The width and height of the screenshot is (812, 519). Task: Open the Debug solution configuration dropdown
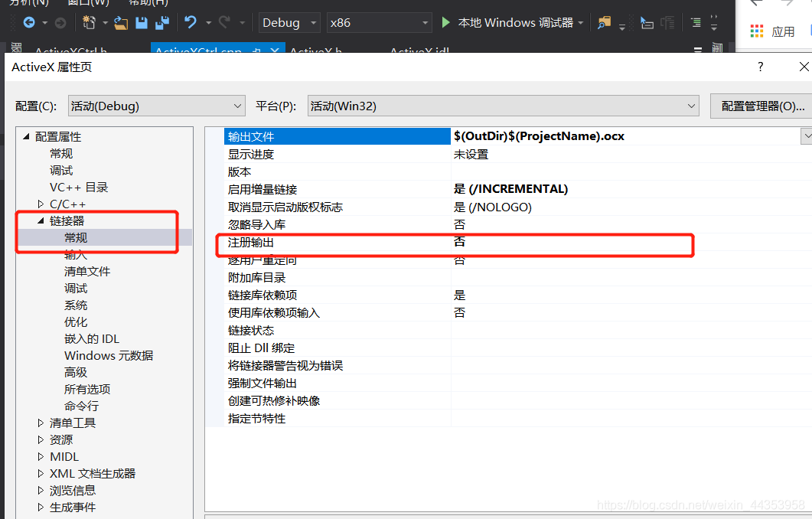[x=289, y=23]
